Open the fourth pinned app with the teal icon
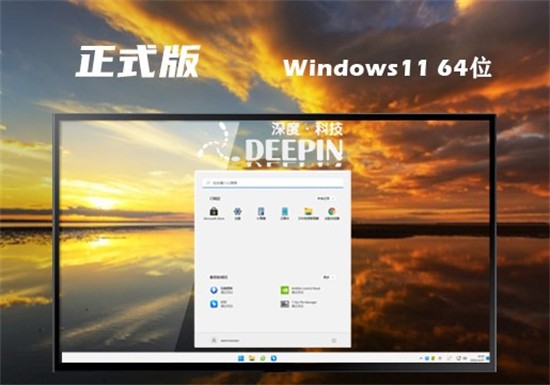The width and height of the screenshot is (550, 385). 284,213
